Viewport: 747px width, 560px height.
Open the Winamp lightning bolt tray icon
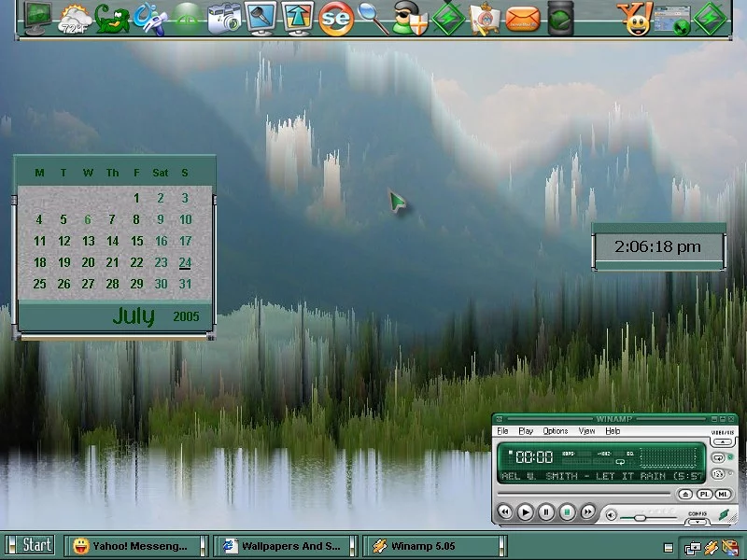click(x=712, y=546)
